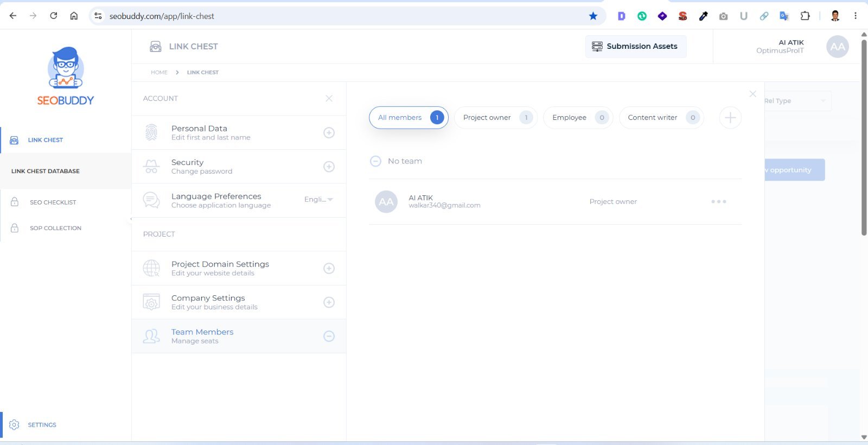
Task: Click Company Settings gear-window icon
Action: point(151,302)
